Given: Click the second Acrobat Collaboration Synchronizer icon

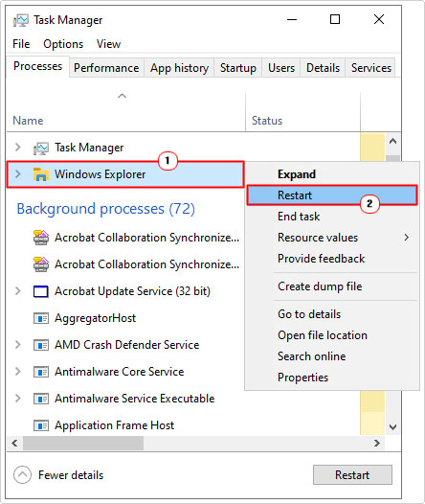Looking at the screenshot, I should (x=41, y=264).
